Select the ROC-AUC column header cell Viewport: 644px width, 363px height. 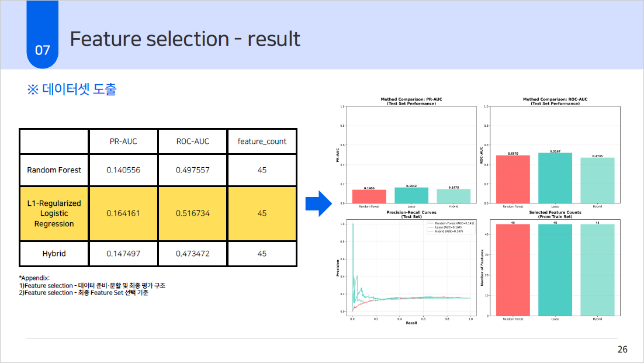coord(192,141)
